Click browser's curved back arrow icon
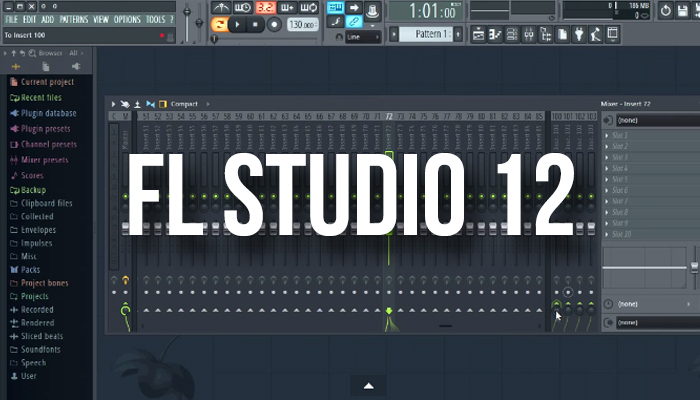 pos(22,53)
